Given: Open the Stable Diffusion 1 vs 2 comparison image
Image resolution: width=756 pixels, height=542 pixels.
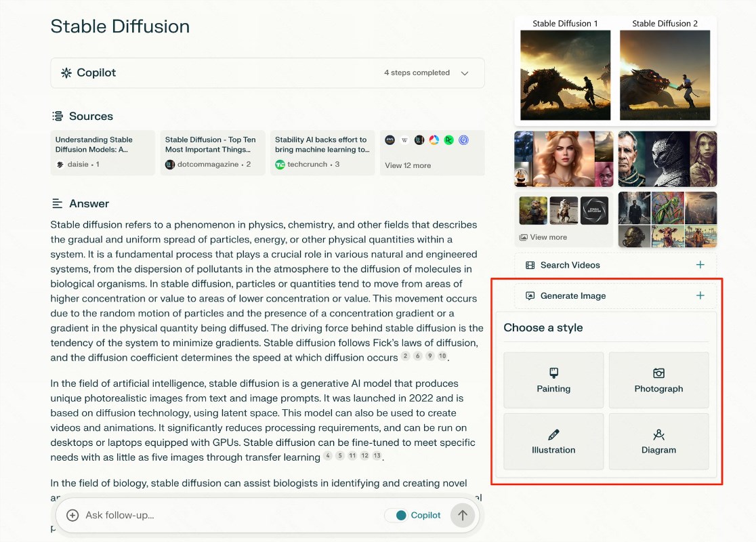Looking at the screenshot, I should point(615,70).
